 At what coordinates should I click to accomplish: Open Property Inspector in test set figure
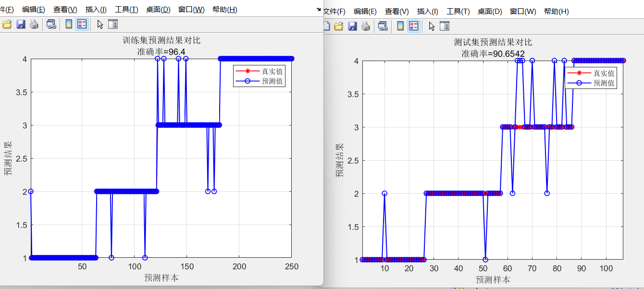(x=445, y=26)
